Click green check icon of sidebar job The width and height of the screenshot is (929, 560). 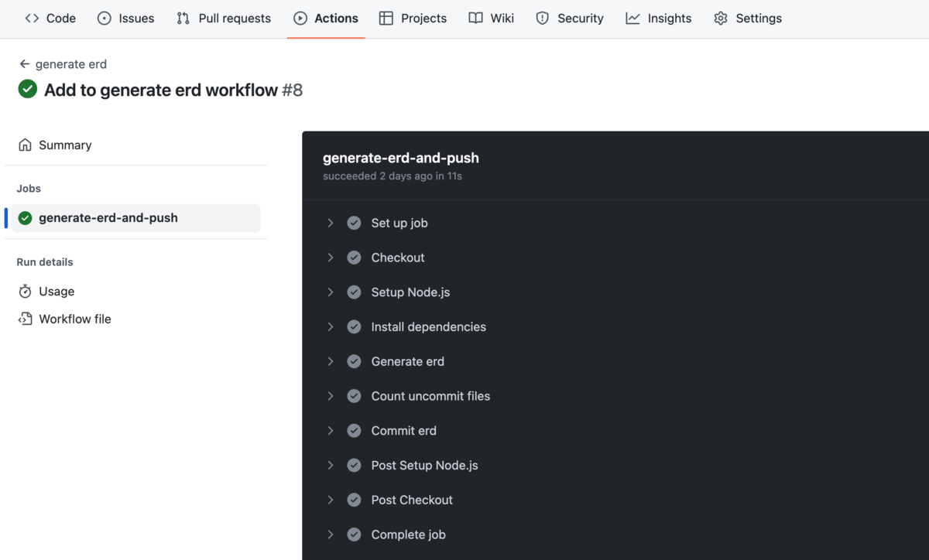click(25, 218)
